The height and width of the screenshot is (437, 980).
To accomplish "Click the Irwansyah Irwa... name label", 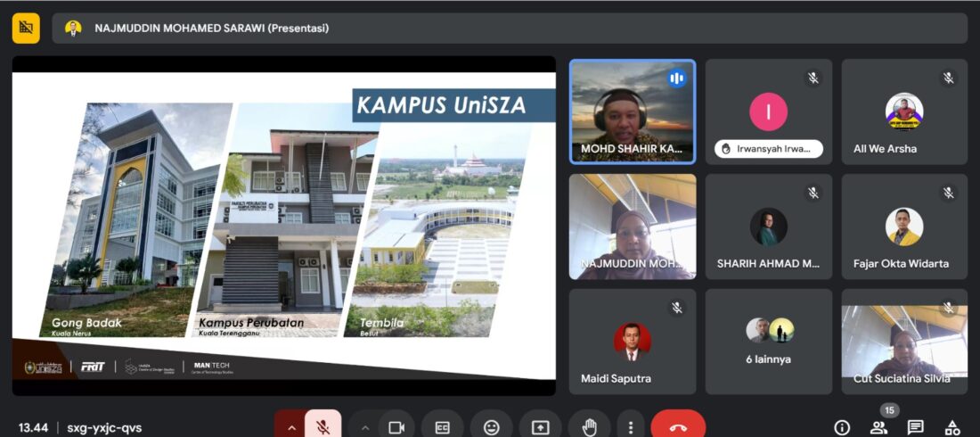I will point(769,149).
